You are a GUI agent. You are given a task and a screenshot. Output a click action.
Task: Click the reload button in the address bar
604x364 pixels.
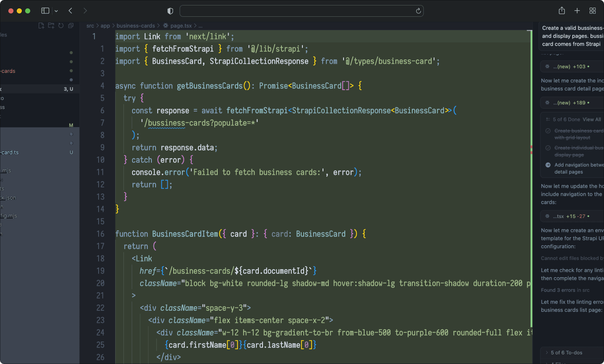click(x=418, y=11)
